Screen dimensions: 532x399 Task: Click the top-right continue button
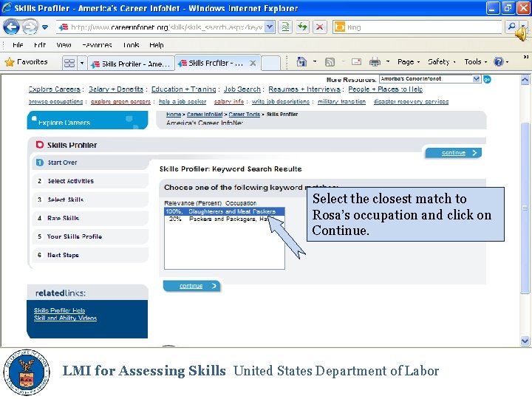pos(453,153)
